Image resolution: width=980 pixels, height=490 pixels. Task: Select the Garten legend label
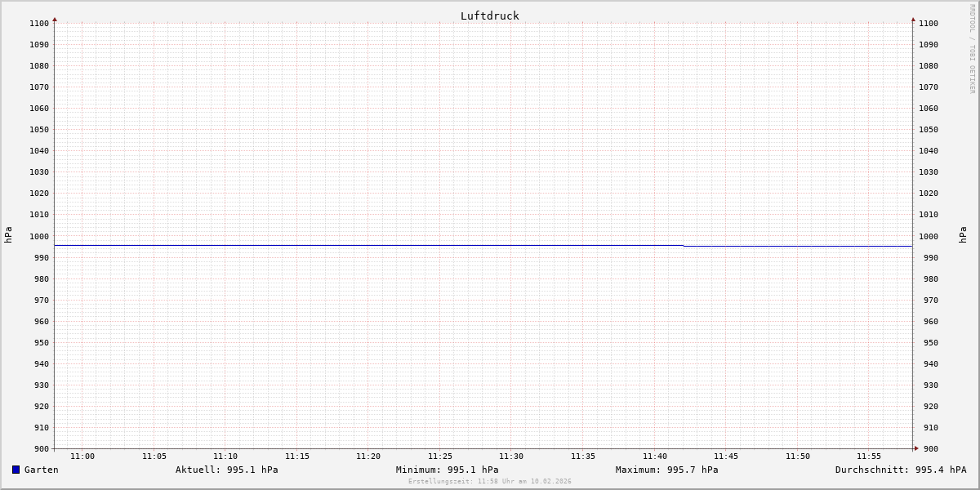click(41, 470)
